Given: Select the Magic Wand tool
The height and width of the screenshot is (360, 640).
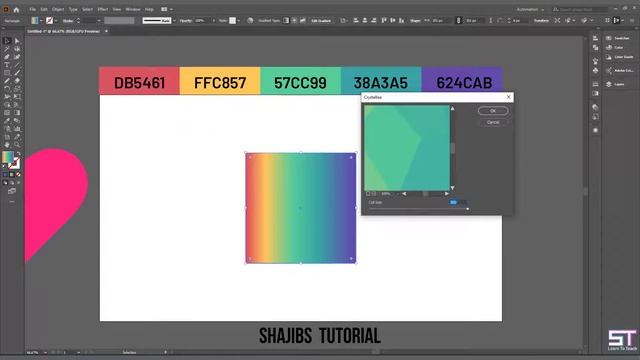Looking at the screenshot, I should pos(7,49).
